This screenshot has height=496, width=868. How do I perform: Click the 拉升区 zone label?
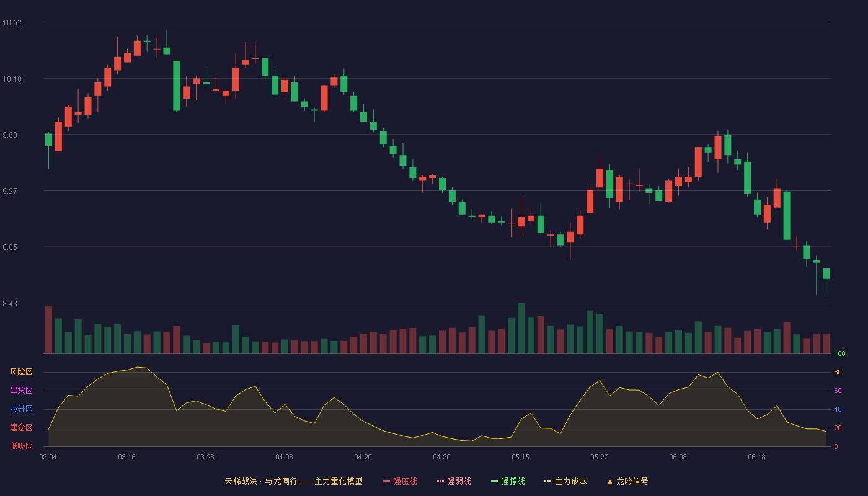click(21, 409)
